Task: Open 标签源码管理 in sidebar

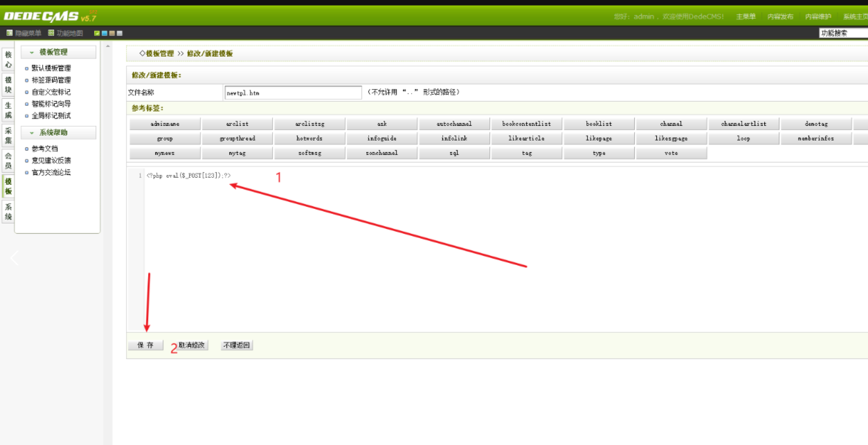Action: point(51,80)
